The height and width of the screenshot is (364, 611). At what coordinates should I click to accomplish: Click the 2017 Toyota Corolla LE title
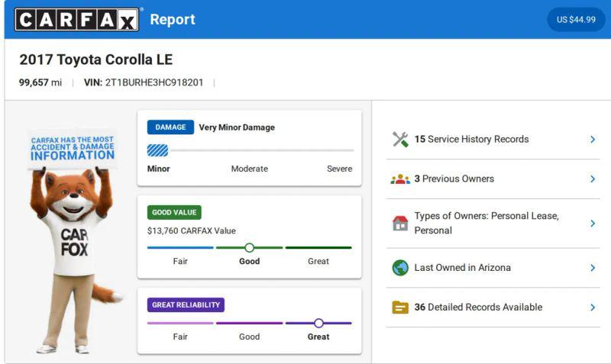96,60
